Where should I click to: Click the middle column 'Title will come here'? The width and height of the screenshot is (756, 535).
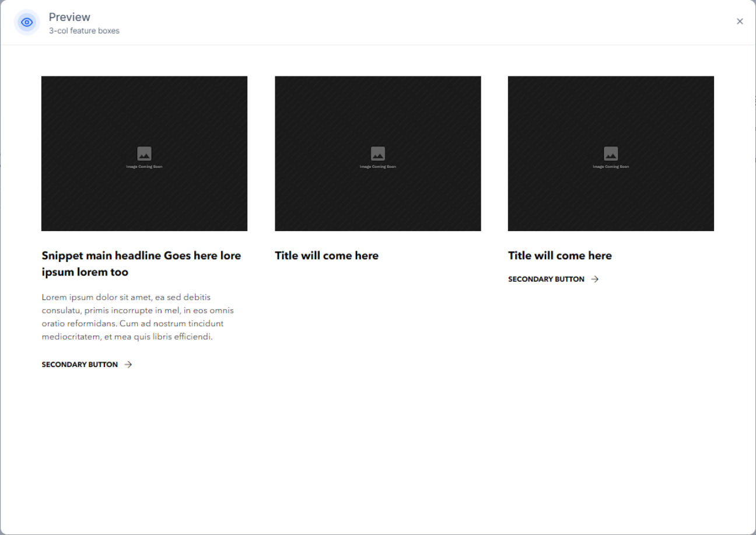pyautogui.click(x=327, y=256)
